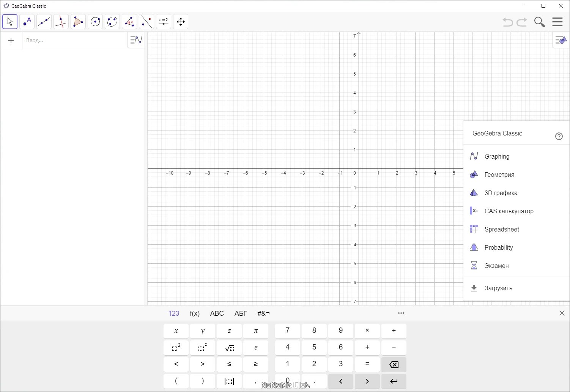Select the Point tool
Screen dimensions: 570x392
(27, 22)
